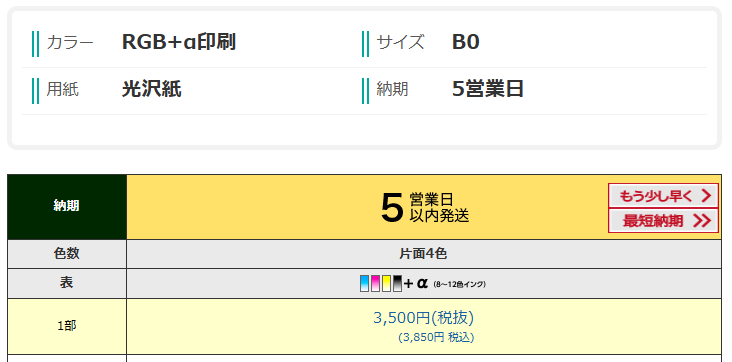Click the cyan ink swatch icon
The height and width of the screenshot is (362, 732).
pyautogui.click(x=365, y=284)
